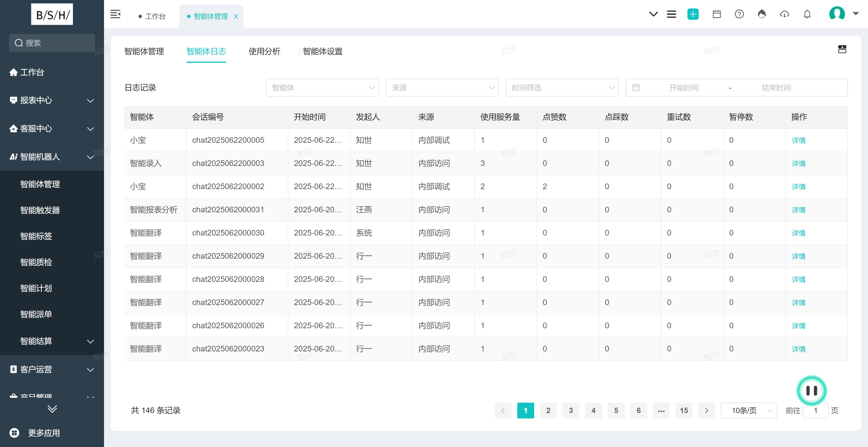The image size is (868, 447).
Task: Jump to last page 15
Action: tap(684, 410)
